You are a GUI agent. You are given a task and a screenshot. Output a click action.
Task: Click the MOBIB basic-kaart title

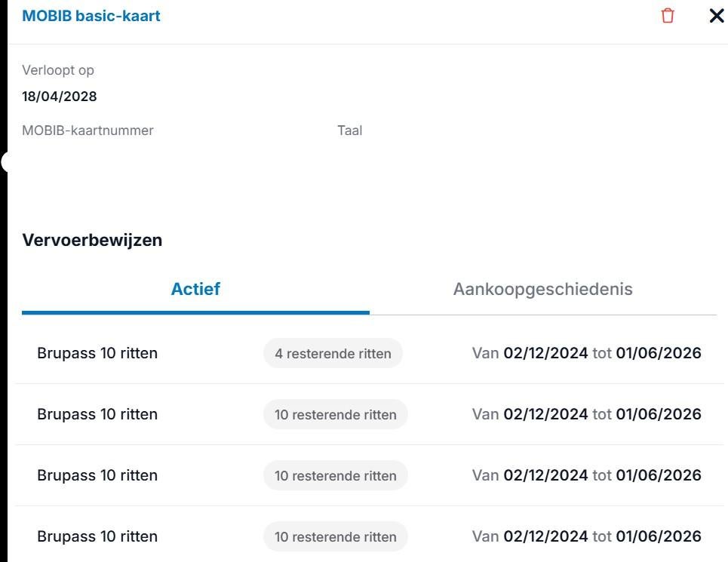(91, 15)
